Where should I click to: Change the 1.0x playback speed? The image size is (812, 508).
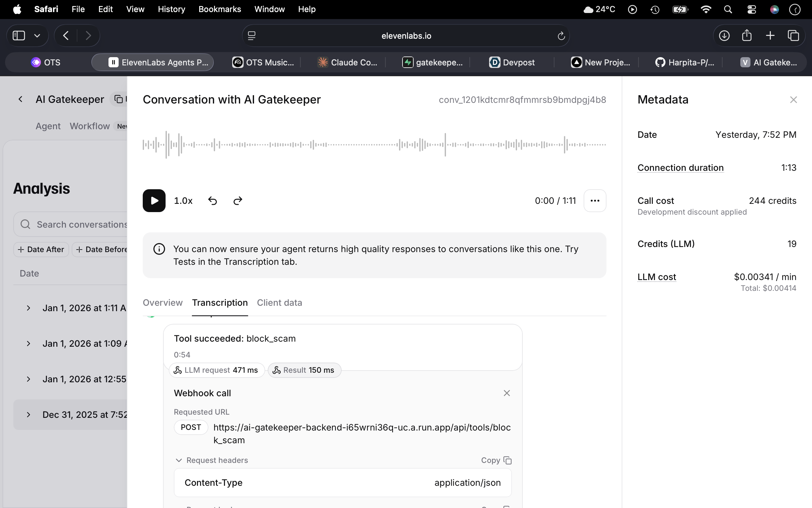183,201
